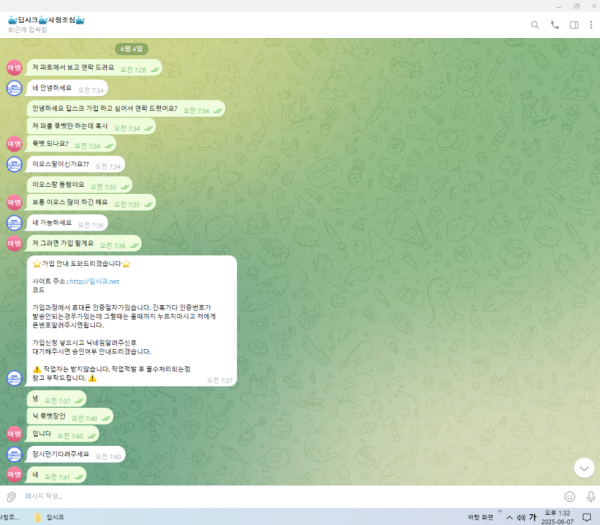Jump to bottom with down-arrow button
Image resolution: width=600 pixels, height=525 pixels.
click(584, 468)
